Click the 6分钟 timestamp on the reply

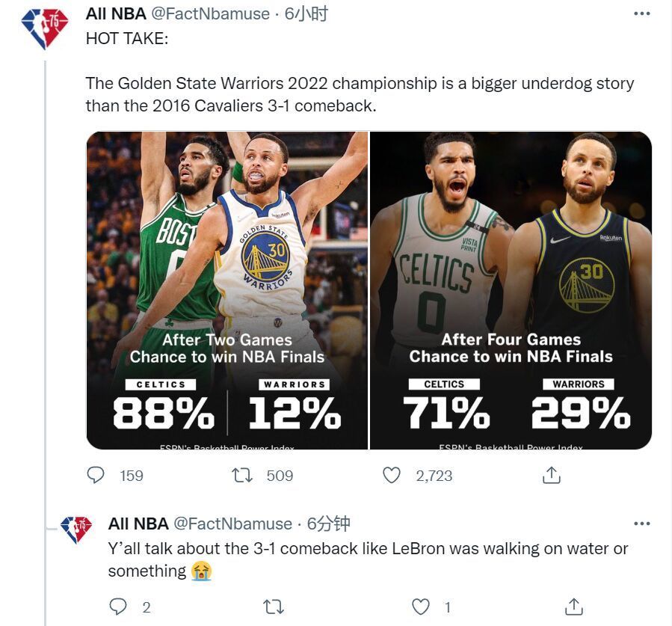pos(328,524)
